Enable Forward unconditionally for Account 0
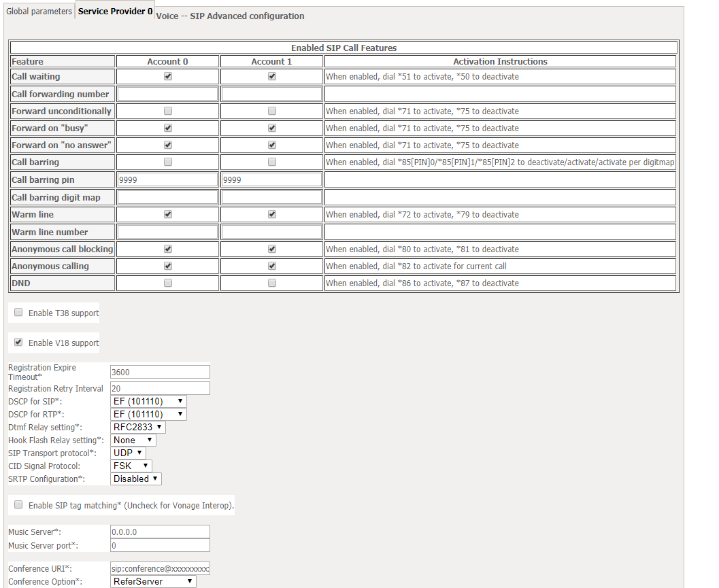This screenshot has height=588, width=719. (168, 111)
